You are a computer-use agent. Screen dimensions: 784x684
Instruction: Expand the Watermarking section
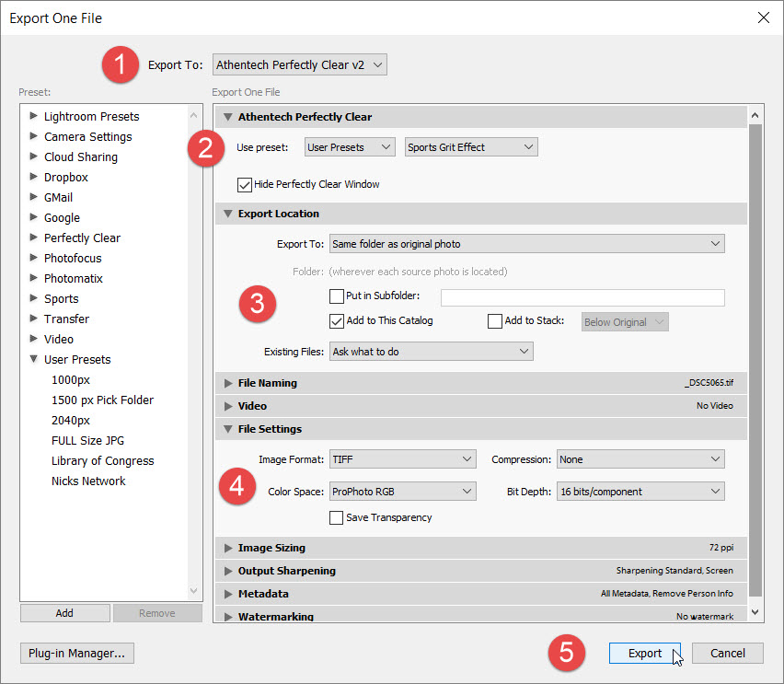(228, 617)
